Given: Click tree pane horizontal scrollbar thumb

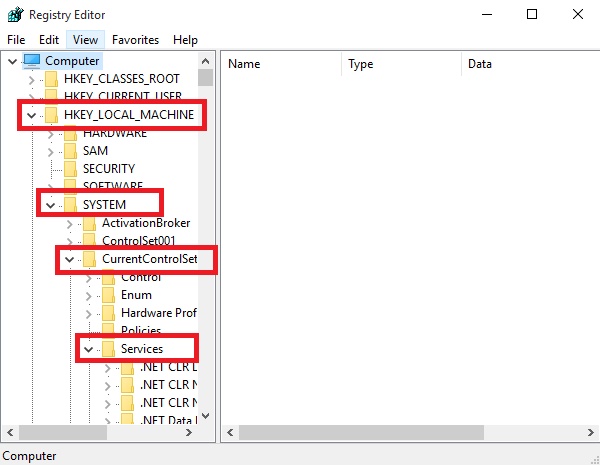Looking at the screenshot, I should (x=63, y=432).
